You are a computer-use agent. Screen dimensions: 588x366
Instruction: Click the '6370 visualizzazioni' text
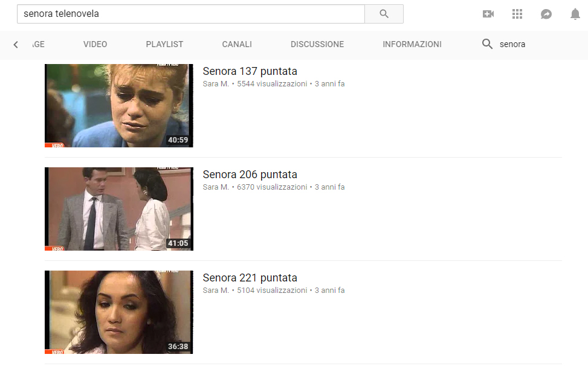click(x=272, y=187)
